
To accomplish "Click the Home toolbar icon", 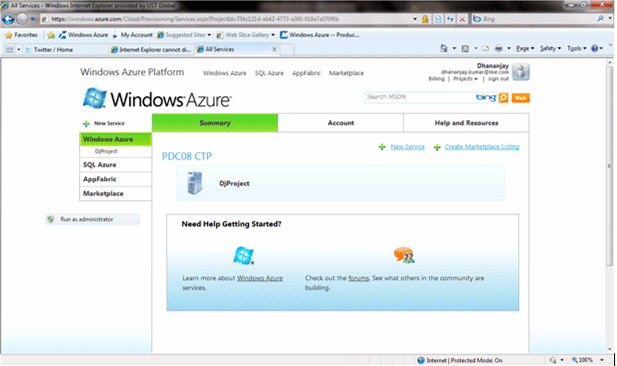I will tap(444, 48).
